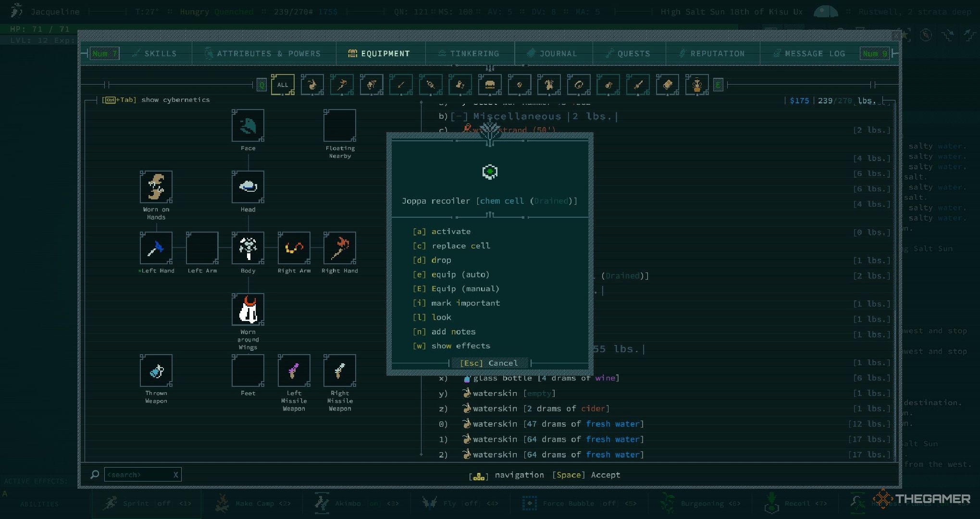This screenshot has width=980, height=519.
Task: Toggle the Force Bubble ability in hotbar
Action: coord(579,503)
